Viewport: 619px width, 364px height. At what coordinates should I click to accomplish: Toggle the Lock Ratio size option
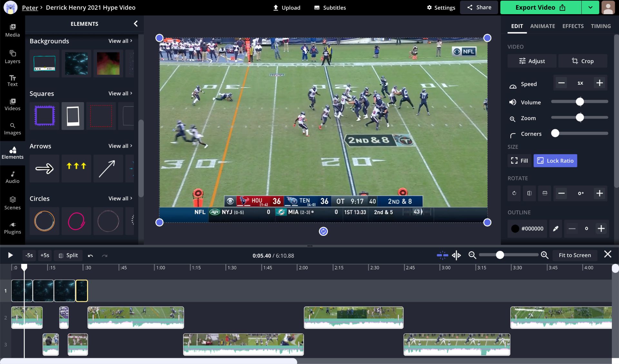coord(555,160)
